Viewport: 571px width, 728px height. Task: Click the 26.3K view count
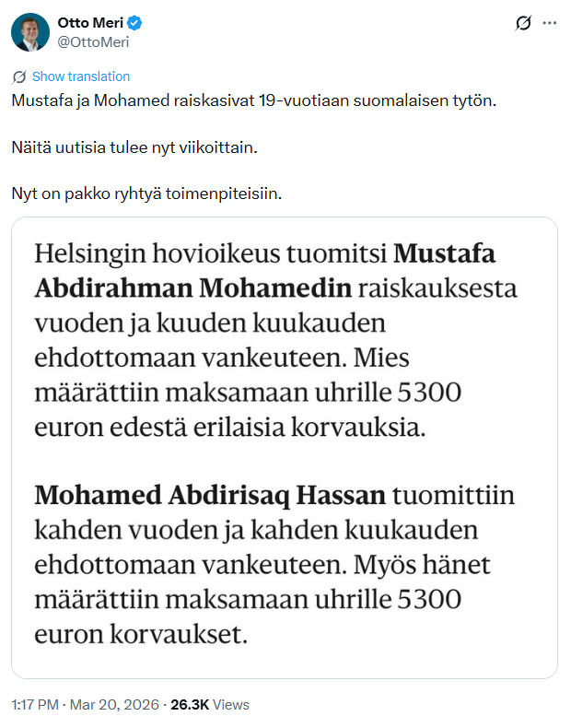(191, 704)
